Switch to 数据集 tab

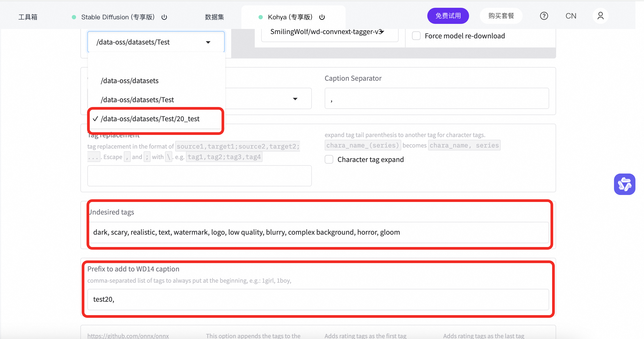click(x=214, y=17)
